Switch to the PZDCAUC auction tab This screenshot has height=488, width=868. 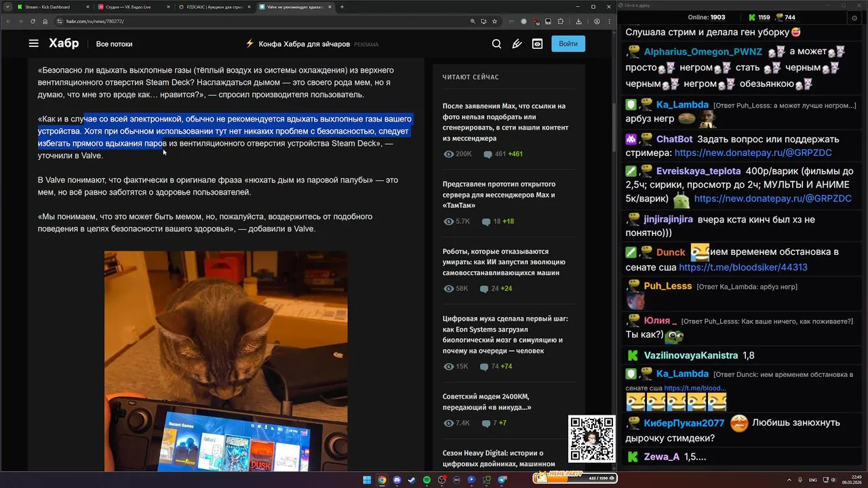[215, 7]
